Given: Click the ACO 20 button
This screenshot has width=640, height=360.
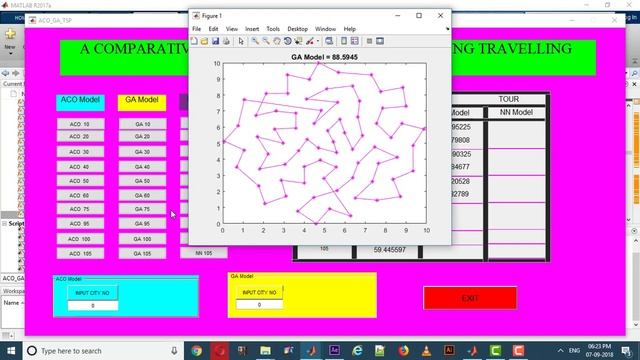Looking at the screenshot, I should pyautogui.click(x=80, y=136).
